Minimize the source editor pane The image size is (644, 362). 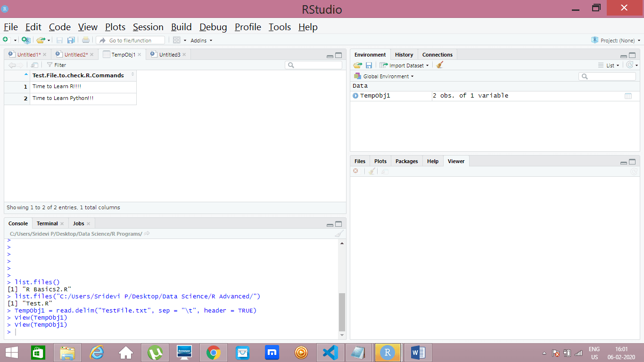pyautogui.click(x=330, y=56)
